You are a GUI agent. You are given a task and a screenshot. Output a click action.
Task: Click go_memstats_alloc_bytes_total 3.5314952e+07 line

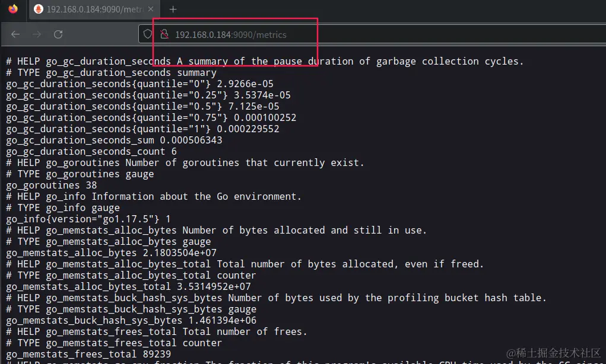click(128, 286)
